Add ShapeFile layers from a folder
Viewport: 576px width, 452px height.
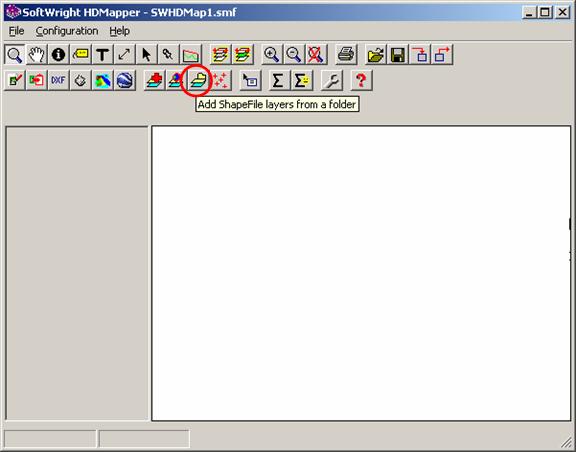click(198, 80)
